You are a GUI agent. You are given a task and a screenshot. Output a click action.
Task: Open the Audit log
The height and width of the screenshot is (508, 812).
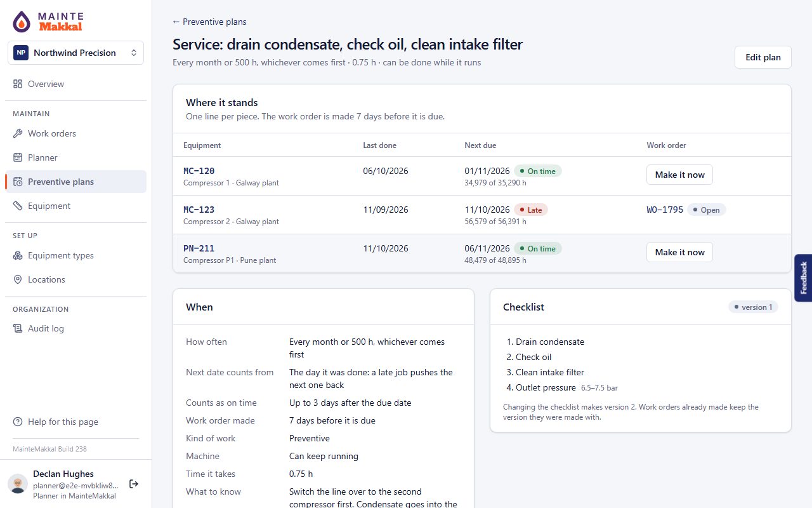(x=75, y=328)
